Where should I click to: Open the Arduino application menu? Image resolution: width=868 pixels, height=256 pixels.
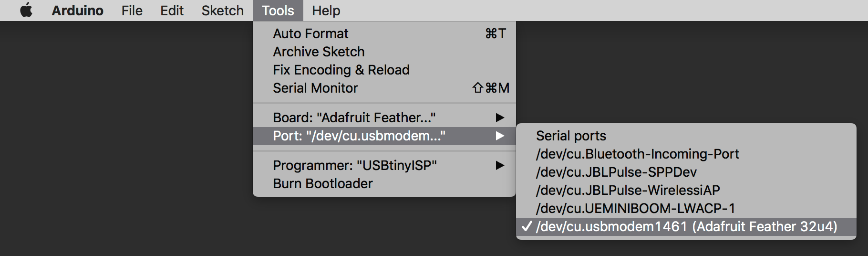[77, 11]
